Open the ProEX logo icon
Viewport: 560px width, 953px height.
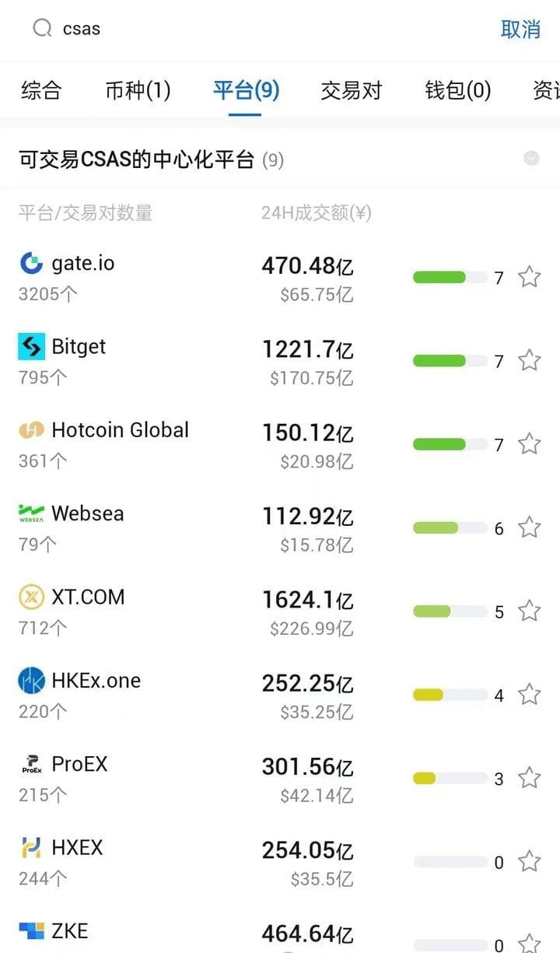[x=31, y=764]
